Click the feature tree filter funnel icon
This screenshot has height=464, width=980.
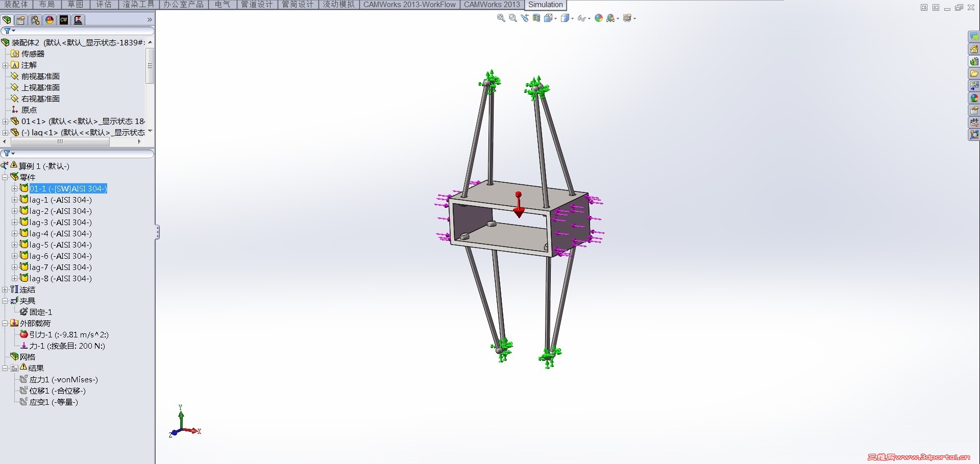(7, 31)
